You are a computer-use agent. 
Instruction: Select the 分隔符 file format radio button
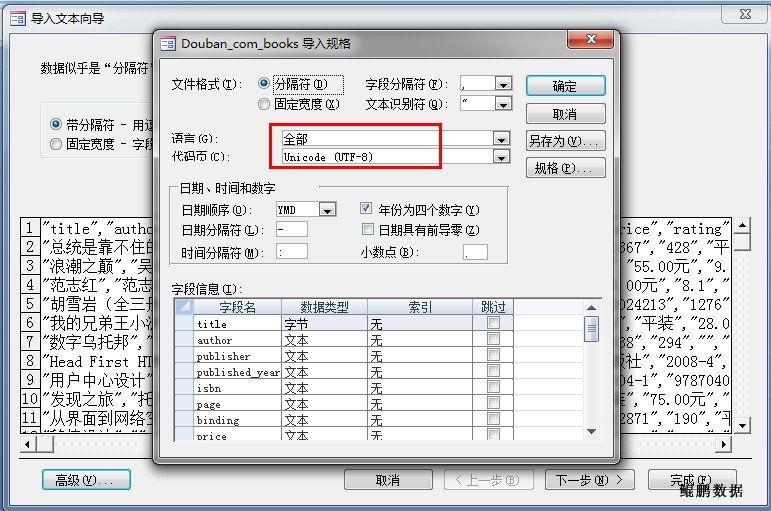[x=264, y=84]
